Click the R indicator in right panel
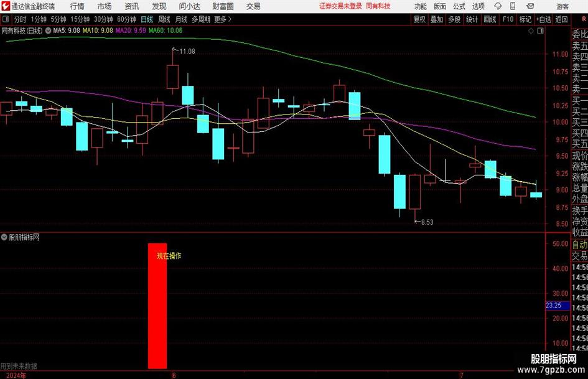This screenshot has height=379, width=588. pyautogui.click(x=584, y=19)
